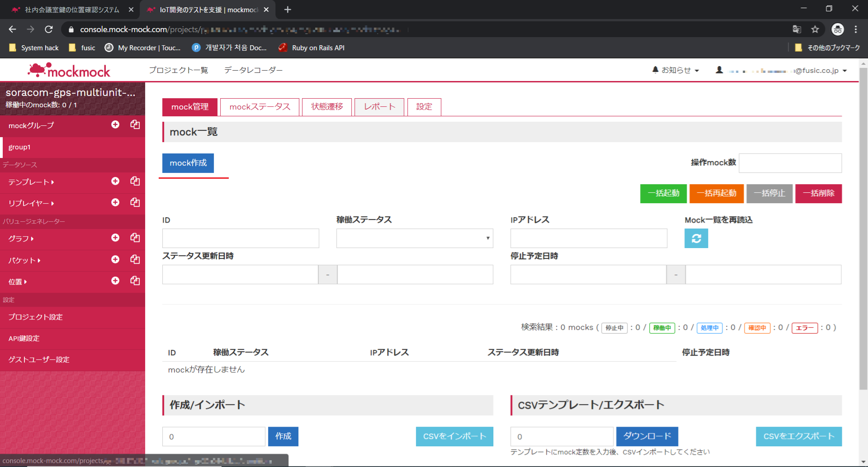The height and width of the screenshot is (467, 868).
Task: Select group1 in the sidebar
Action: [19, 147]
